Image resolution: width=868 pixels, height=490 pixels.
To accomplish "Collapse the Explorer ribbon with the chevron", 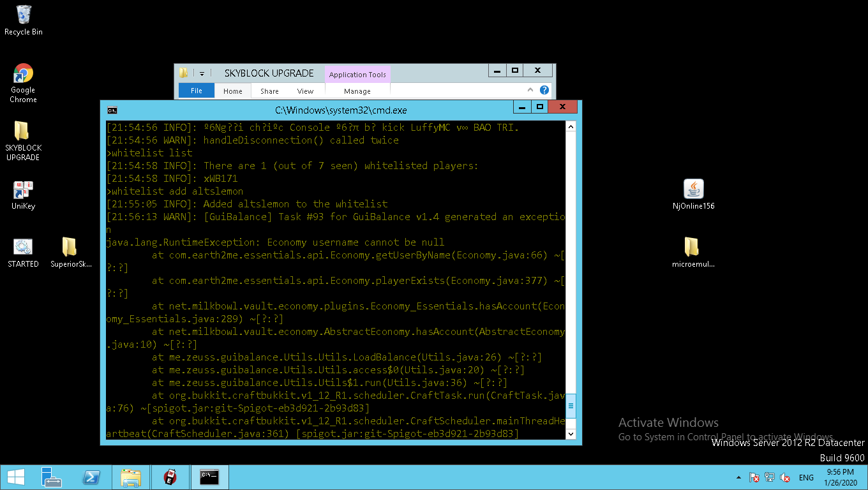I will click(x=530, y=91).
